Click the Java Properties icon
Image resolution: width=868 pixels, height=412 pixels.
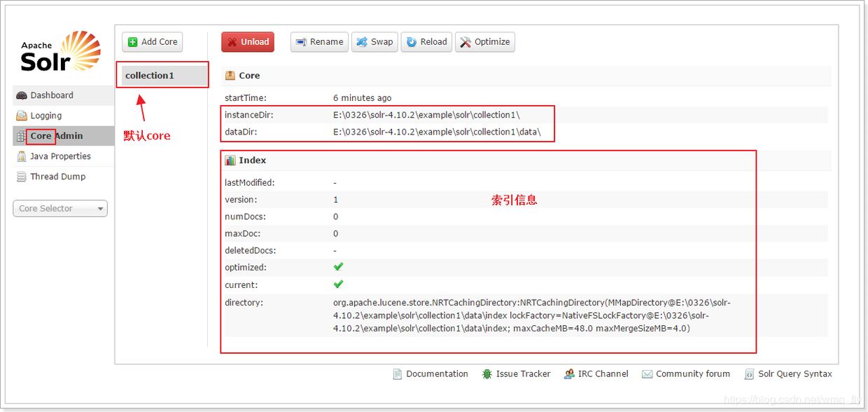(x=22, y=156)
